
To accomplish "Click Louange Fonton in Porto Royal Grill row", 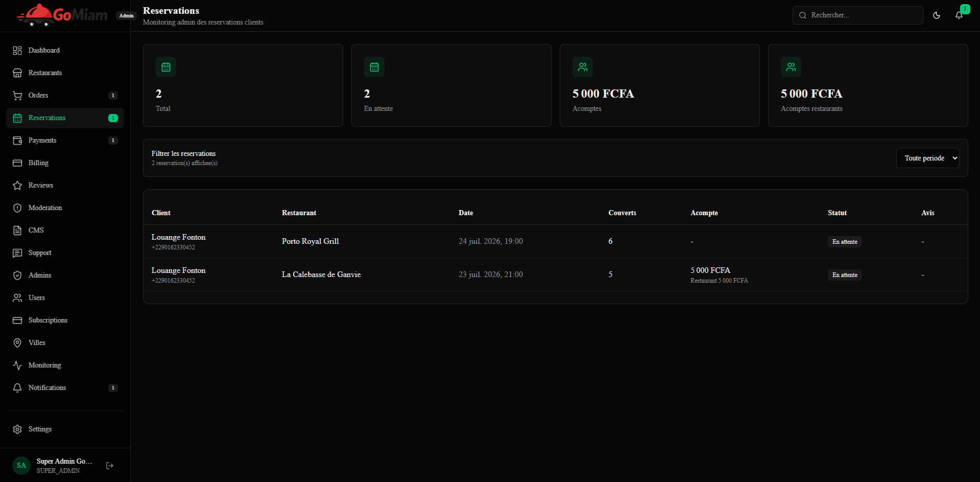I will (178, 237).
